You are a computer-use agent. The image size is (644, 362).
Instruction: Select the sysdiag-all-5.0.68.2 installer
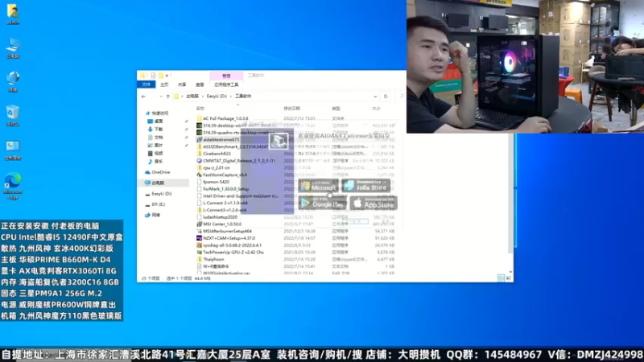point(229,245)
